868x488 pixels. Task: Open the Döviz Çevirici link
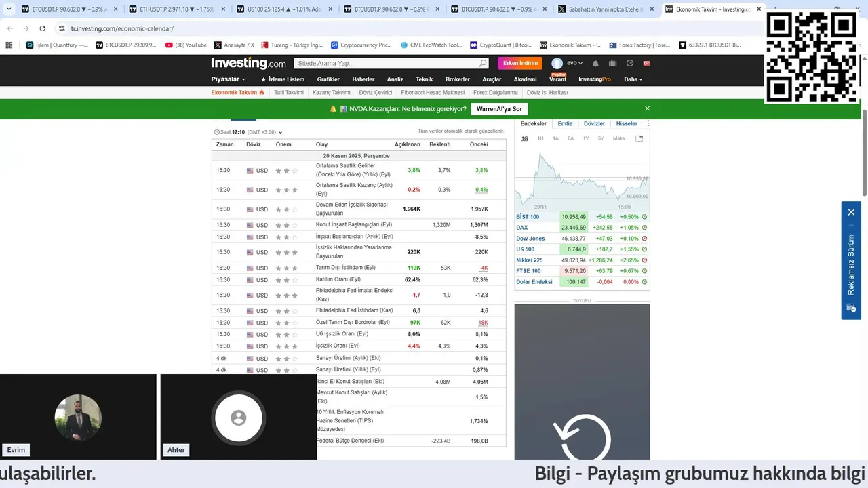click(x=376, y=93)
